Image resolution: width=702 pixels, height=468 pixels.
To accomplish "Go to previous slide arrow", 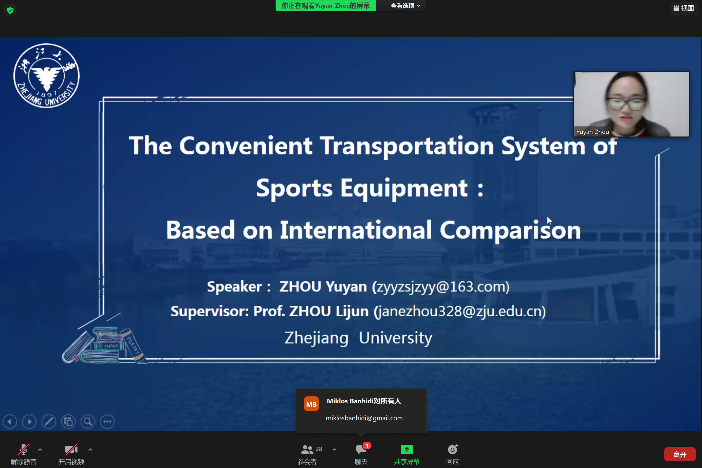I will click(x=10, y=421).
